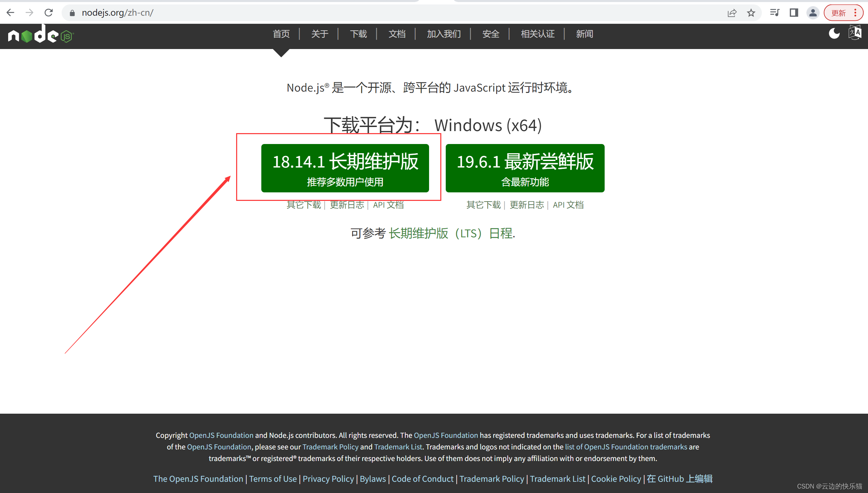Click the browser forward arrow
The image size is (868, 493).
tap(30, 13)
